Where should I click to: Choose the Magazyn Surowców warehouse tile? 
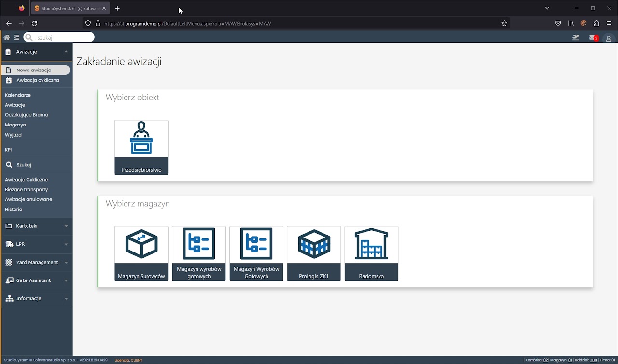(x=141, y=253)
